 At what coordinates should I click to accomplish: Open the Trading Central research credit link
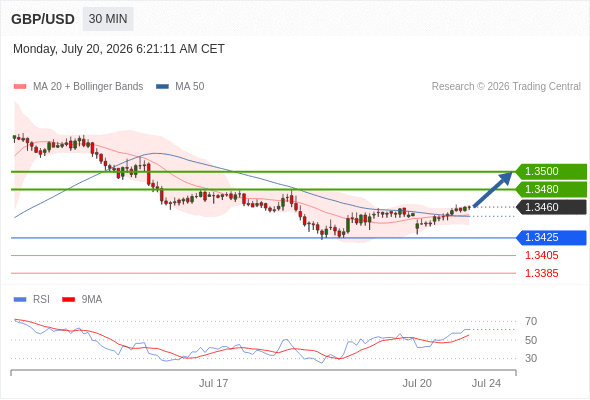tap(506, 87)
